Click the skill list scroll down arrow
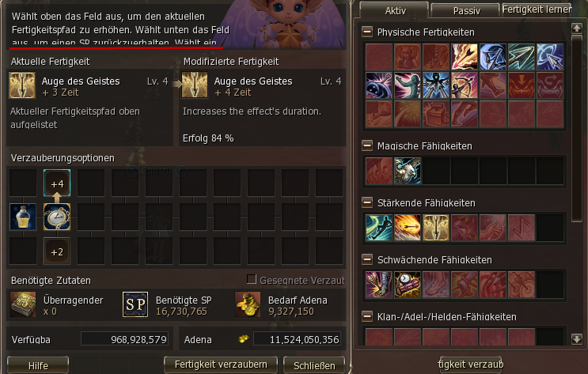The height and width of the screenshot is (374, 588). pyautogui.click(x=576, y=339)
